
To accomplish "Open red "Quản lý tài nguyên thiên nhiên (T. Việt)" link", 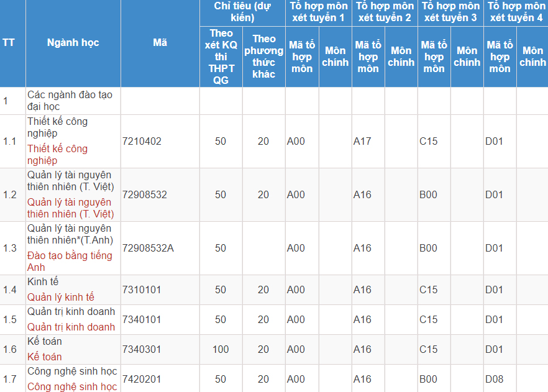I will pos(69,208).
